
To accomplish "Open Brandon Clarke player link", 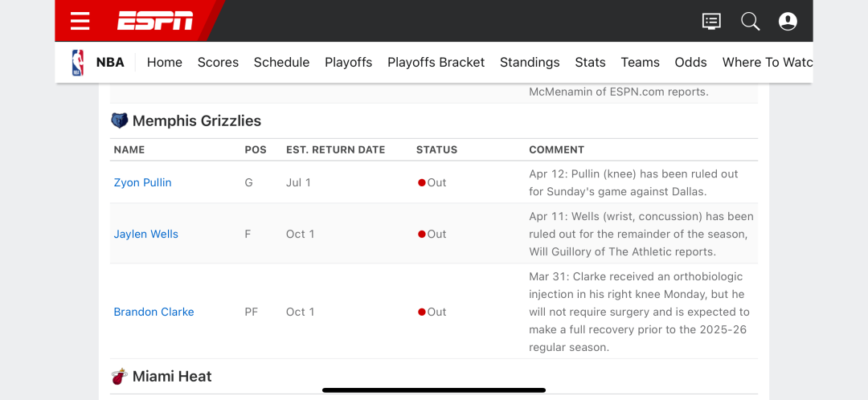I will pyautogui.click(x=154, y=312).
